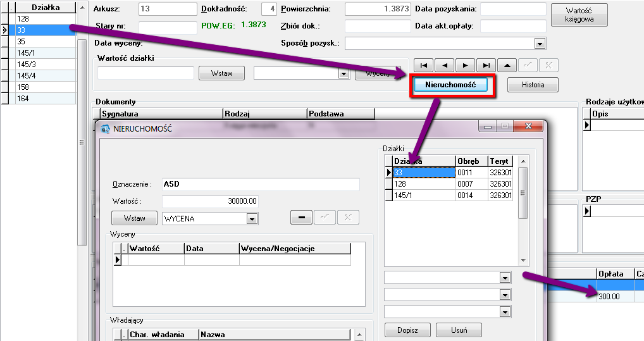Screen dimensions: 644x341
Task: Click the Wyceny button
Action: 378,73
